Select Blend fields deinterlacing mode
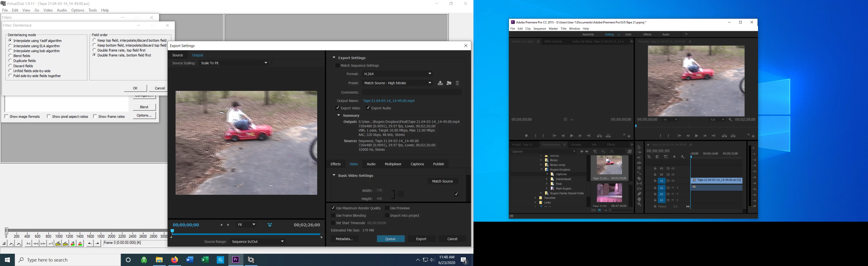Image resolution: width=868 pixels, height=266 pixels. pyautogui.click(x=10, y=56)
